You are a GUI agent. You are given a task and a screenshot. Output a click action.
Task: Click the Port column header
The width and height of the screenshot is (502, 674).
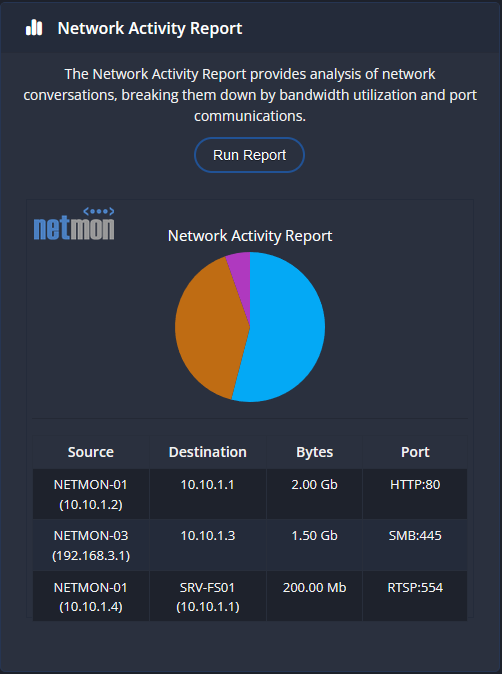coord(415,452)
